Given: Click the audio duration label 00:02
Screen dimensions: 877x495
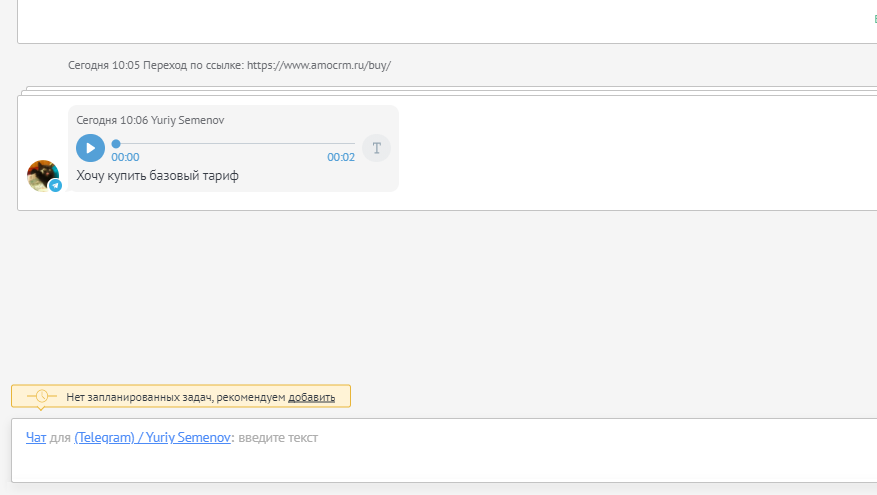Looking at the screenshot, I should point(341,157).
